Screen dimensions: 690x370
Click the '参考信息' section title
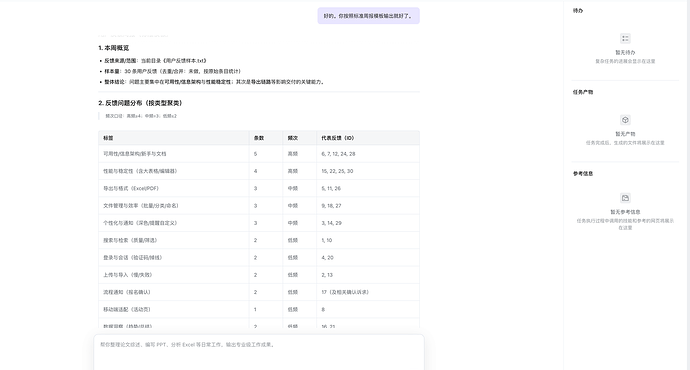[583, 173]
